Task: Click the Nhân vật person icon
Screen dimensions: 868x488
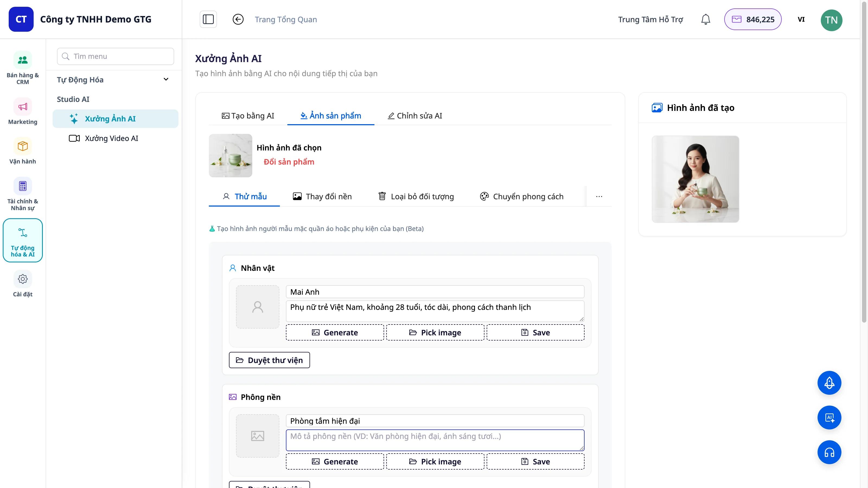Action: [x=232, y=268]
